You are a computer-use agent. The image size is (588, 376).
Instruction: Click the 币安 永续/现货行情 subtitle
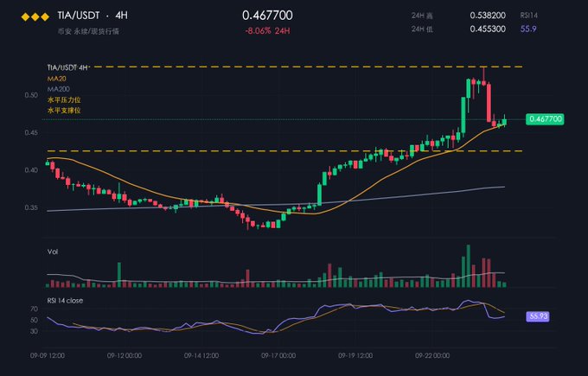88,31
